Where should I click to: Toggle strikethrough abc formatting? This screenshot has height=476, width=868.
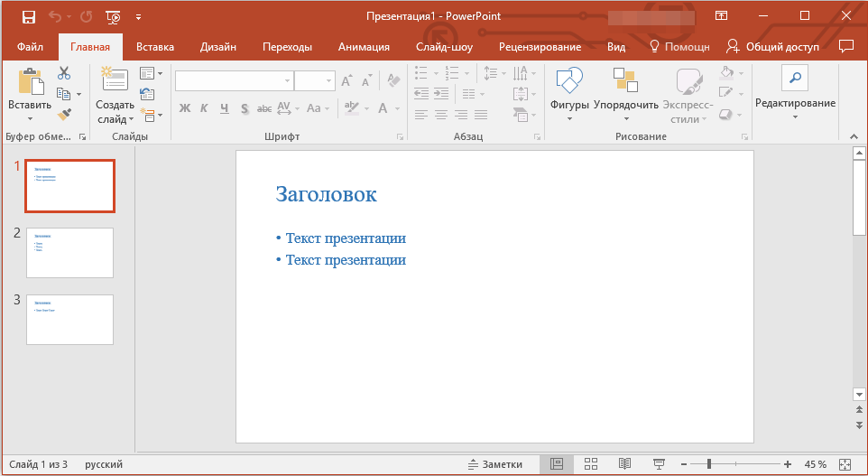[264, 108]
